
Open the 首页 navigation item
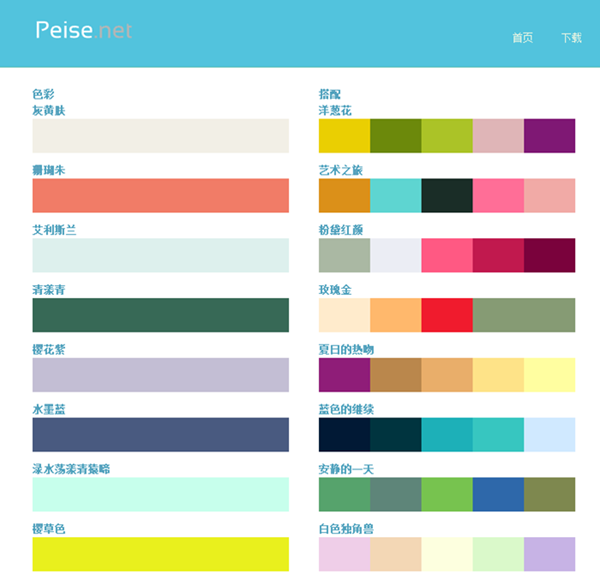click(522, 38)
